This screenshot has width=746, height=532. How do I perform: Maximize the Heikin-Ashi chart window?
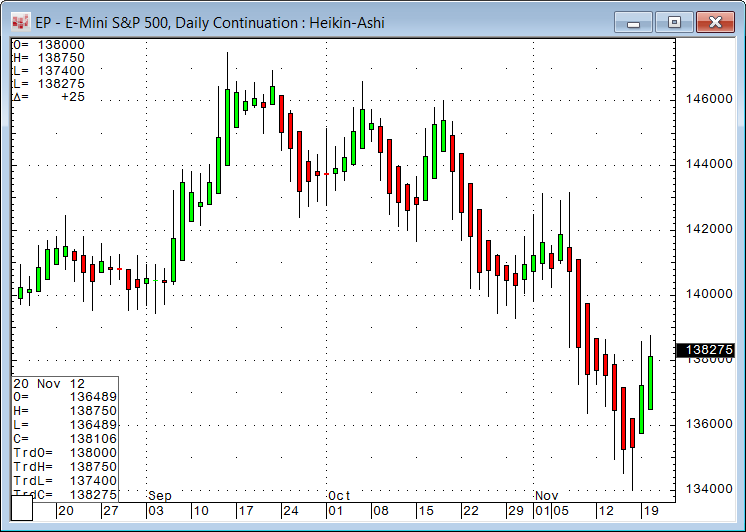coord(675,21)
